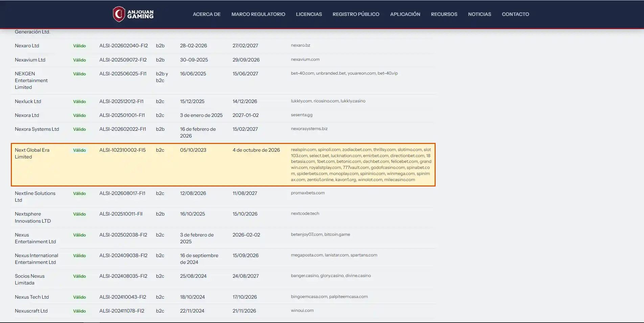Click license ALSI-202602022-FI1

pyautogui.click(x=123, y=129)
